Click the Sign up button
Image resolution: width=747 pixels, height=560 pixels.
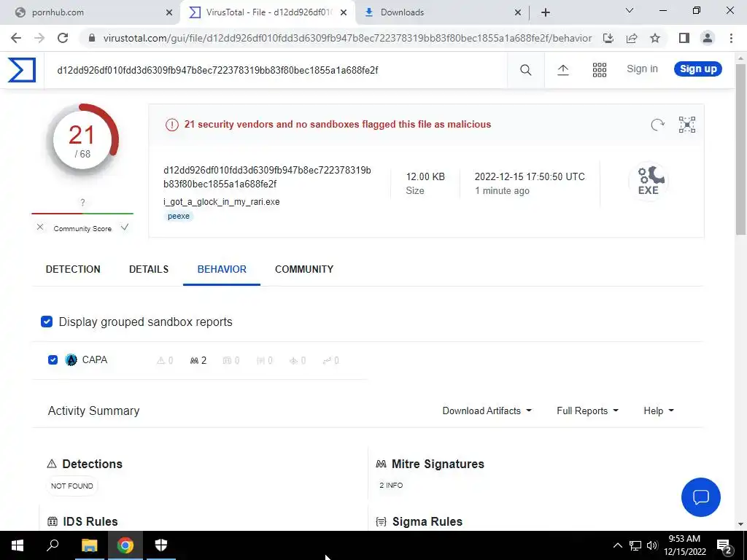coord(698,69)
